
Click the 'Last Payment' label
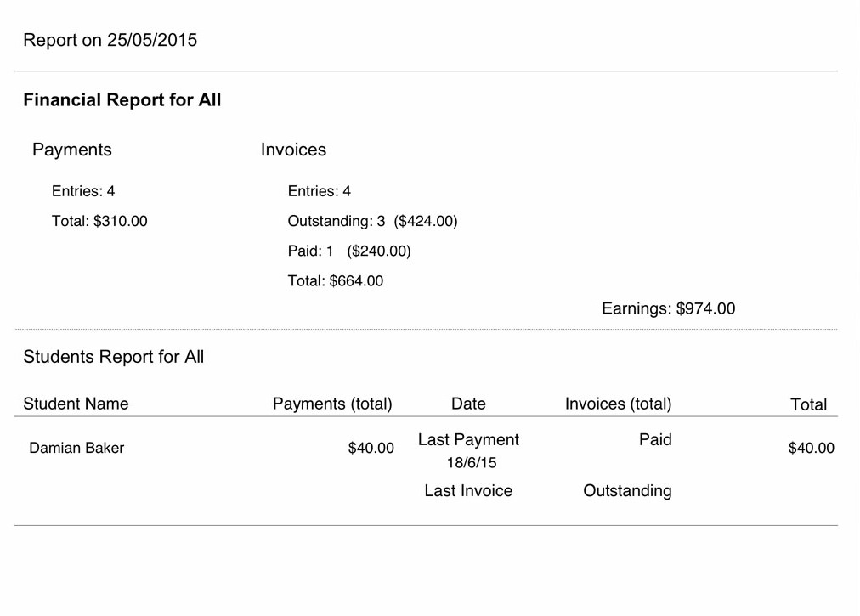click(468, 439)
